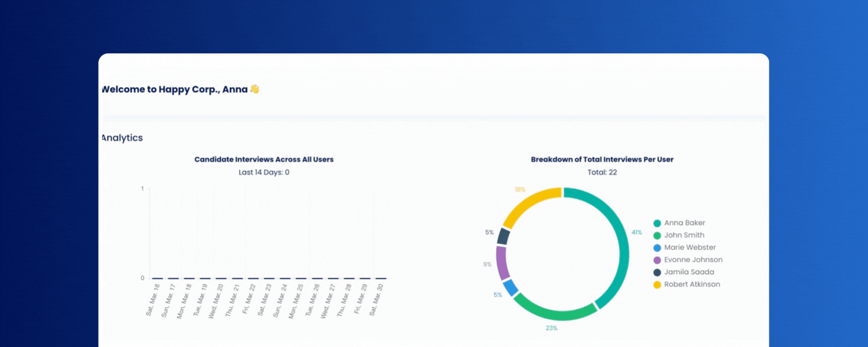Select the small blue 5% donut segment
Screen dimensions: 868x347
click(x=511, y=288)
